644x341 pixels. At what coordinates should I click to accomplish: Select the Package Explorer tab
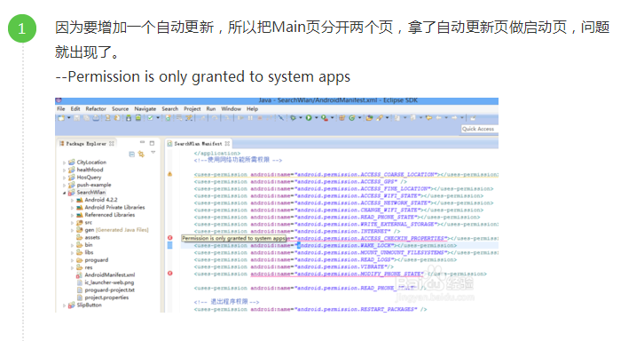[x=87, y=144]
